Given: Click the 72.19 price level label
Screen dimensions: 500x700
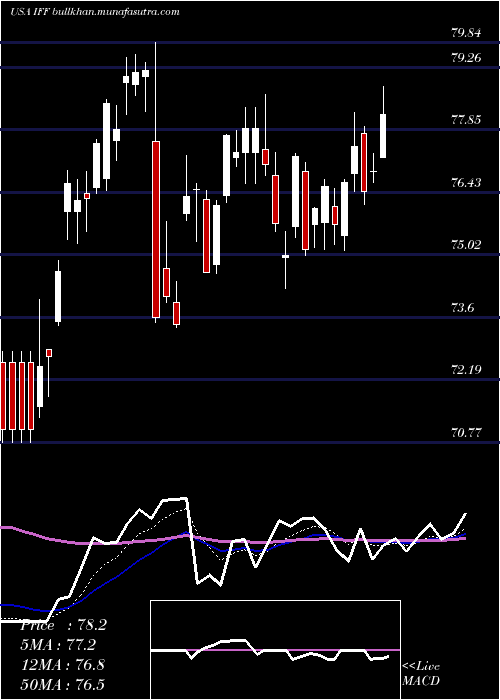Looking at the screenshot, I should [466, 370].
